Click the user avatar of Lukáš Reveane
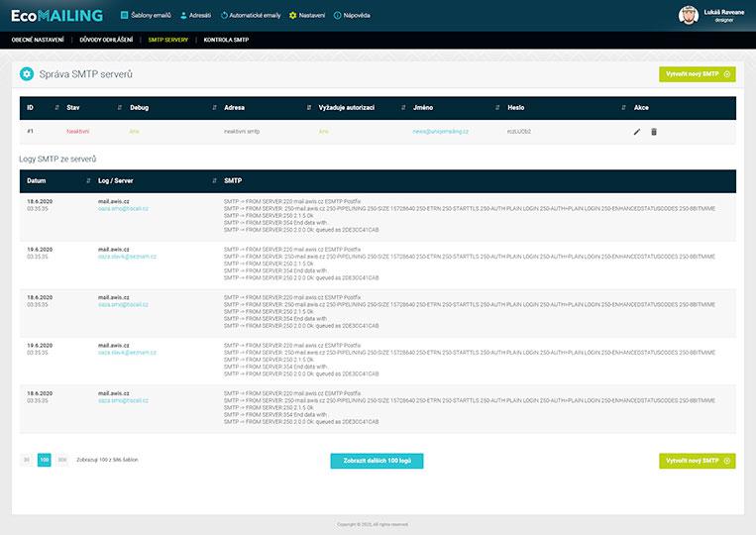756x535 pixels. pyautogui.click(x=688, y=16)
